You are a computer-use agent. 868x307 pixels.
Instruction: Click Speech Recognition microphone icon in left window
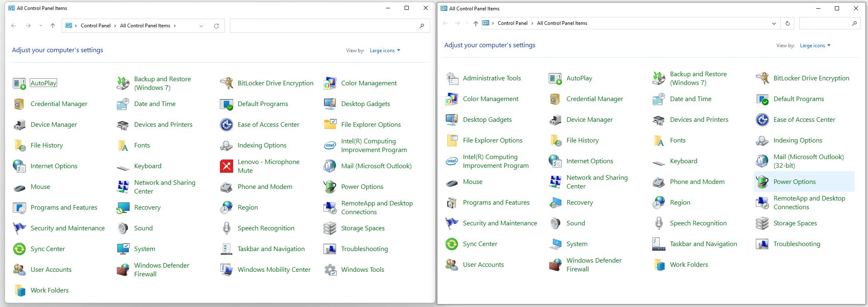tap(227, 228)
